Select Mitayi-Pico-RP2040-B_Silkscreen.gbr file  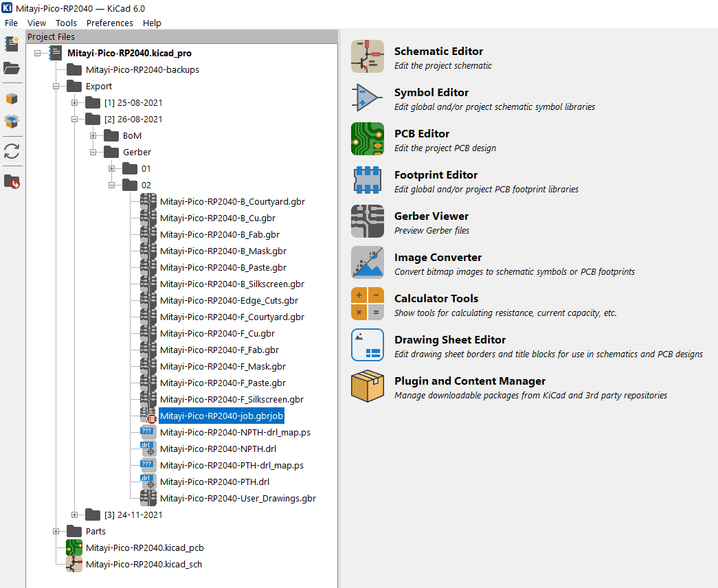[232, 284]
